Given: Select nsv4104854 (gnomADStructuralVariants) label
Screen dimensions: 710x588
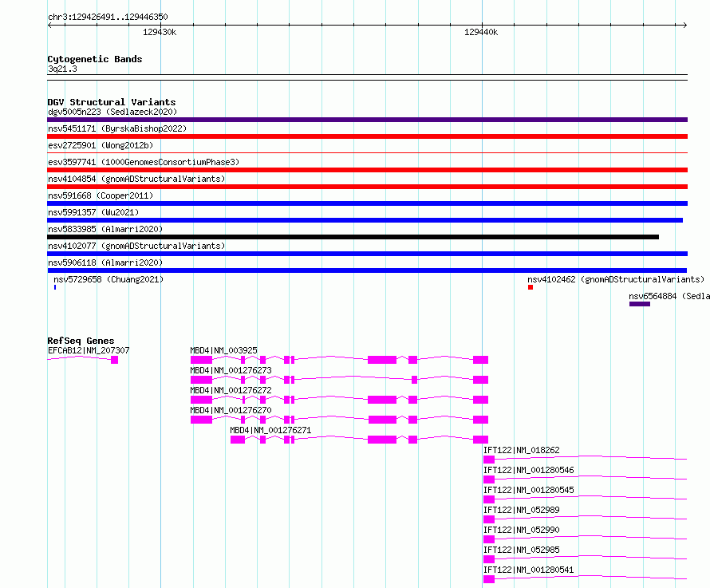Looking at the screenshot, I should [136, 179].
